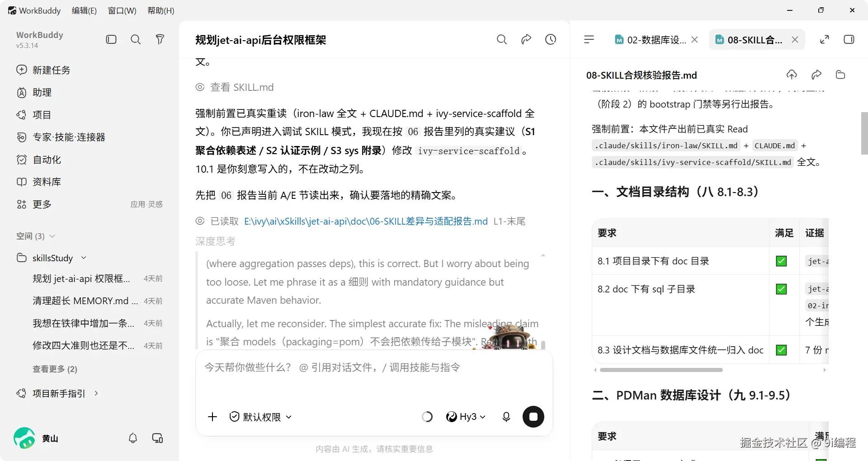Image resolution: width=868 pixels, height=461 pixels.
Task: Go to 项目 in the sidebar
Action: coord(34,115)
